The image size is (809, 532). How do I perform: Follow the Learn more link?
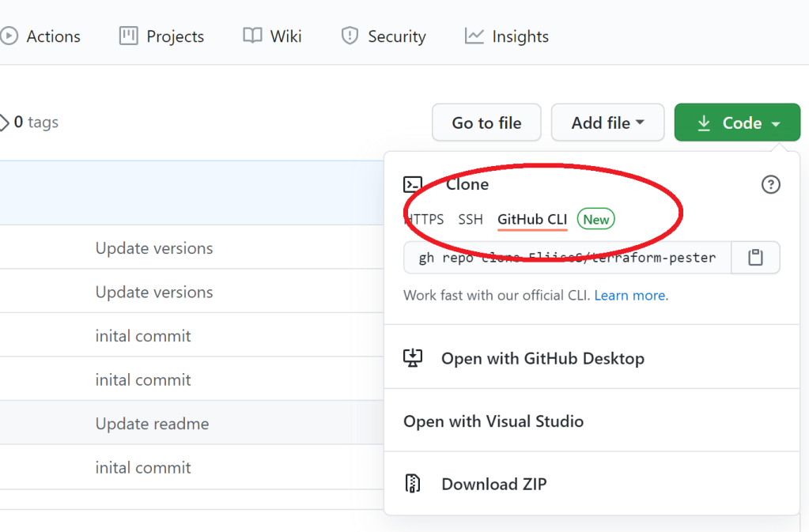coord(630,296)
